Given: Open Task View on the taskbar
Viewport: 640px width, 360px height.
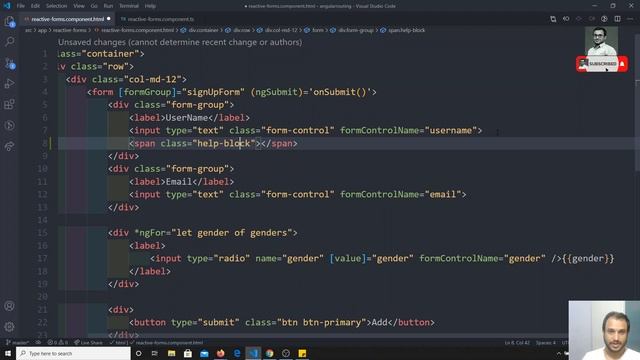Looking at the screenshot, I should point(155,353).
